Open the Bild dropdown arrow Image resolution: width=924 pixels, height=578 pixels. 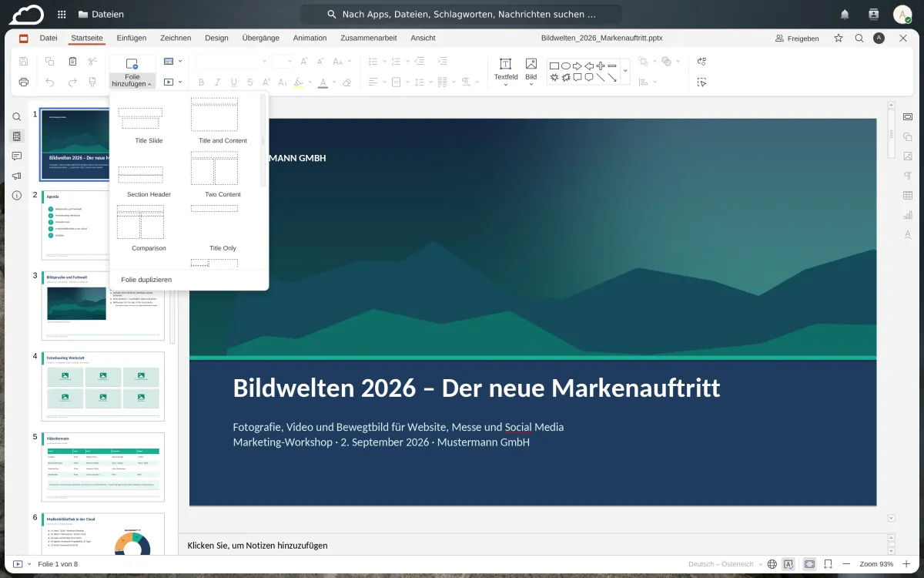click(x=531, y=84)
